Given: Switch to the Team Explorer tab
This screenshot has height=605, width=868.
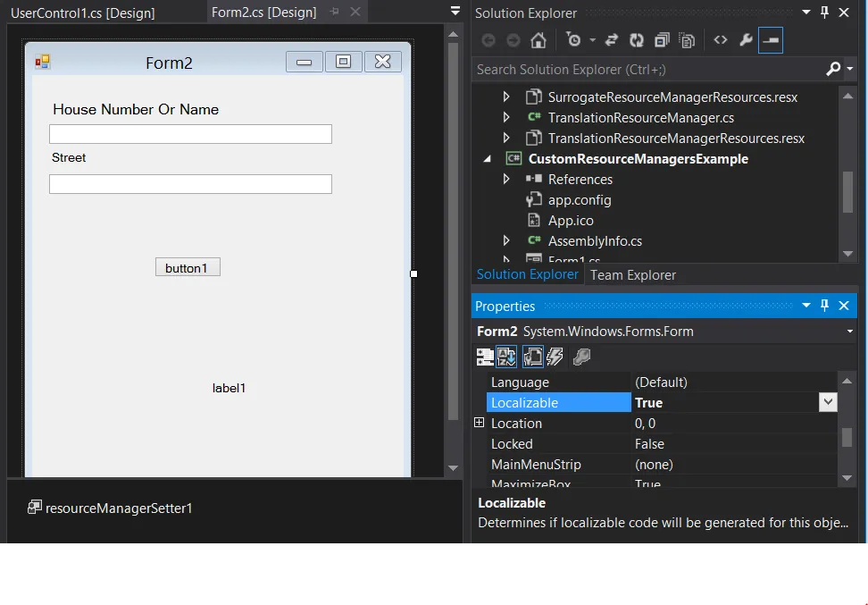Looking at the screenshot, I should point(632,274).
